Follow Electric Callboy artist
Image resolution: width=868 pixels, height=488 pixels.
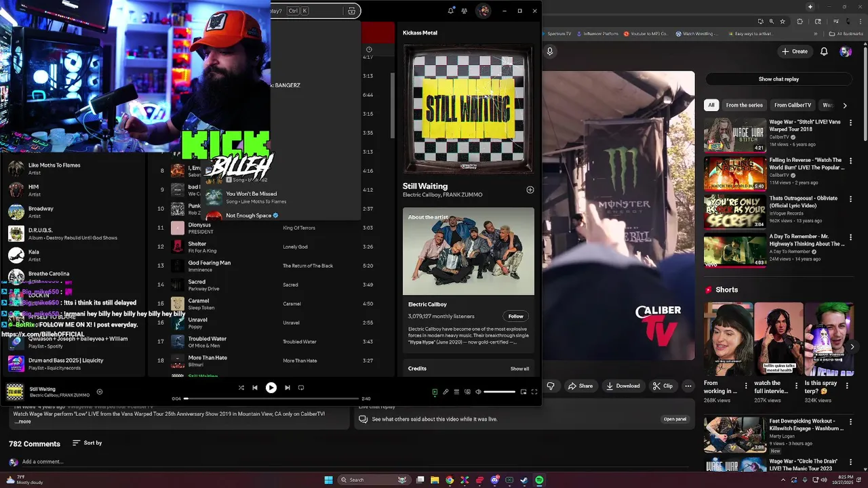(516, 316)
